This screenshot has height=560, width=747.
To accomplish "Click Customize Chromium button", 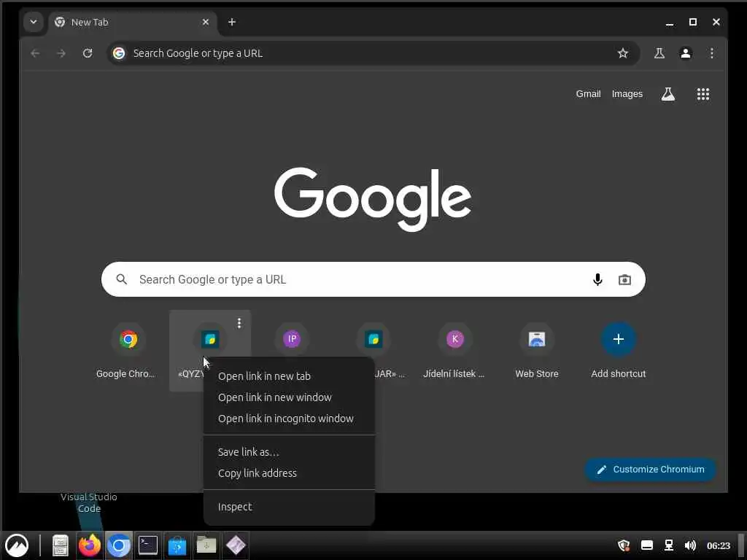I will click(x=650, y=470).
